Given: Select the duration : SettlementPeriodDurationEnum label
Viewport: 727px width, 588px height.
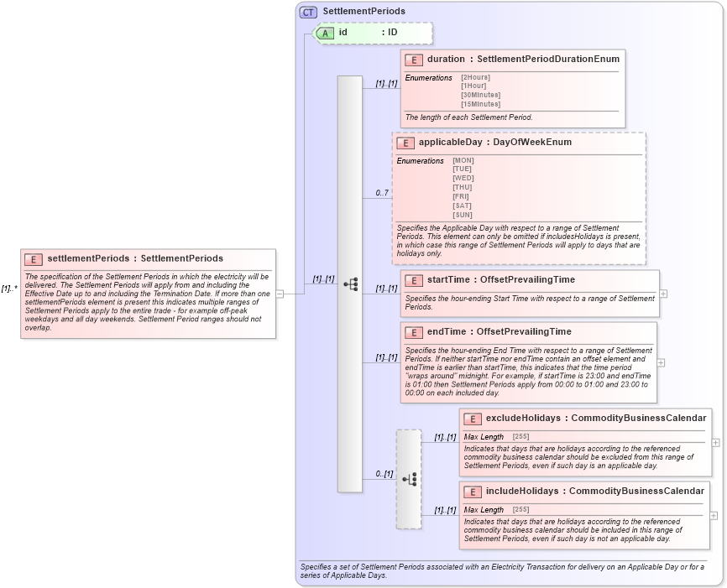Looking at the screenshot, I should click(x=524, y=59).
